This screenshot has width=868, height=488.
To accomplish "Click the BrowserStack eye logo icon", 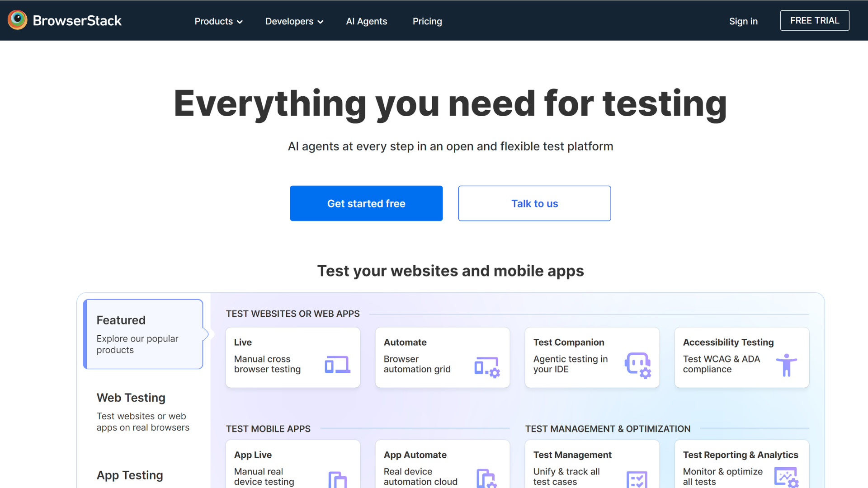I will [18, 20].
